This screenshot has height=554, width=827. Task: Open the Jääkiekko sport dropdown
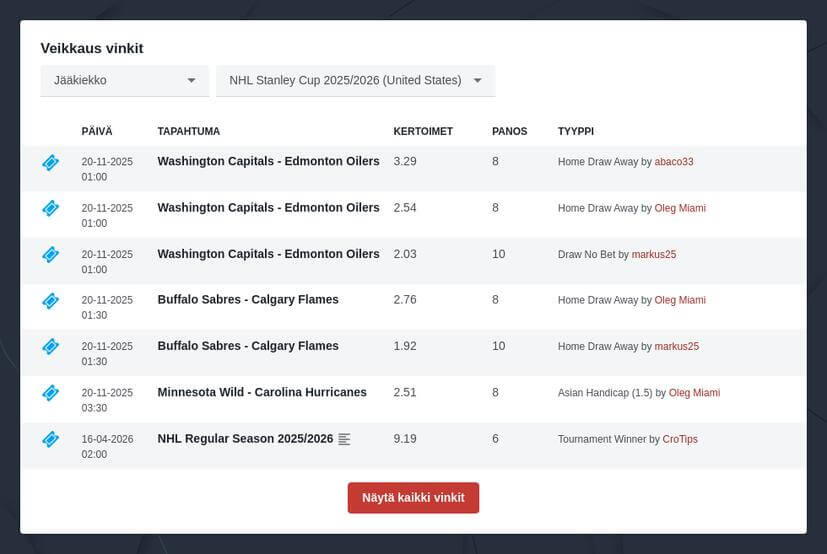124,80
